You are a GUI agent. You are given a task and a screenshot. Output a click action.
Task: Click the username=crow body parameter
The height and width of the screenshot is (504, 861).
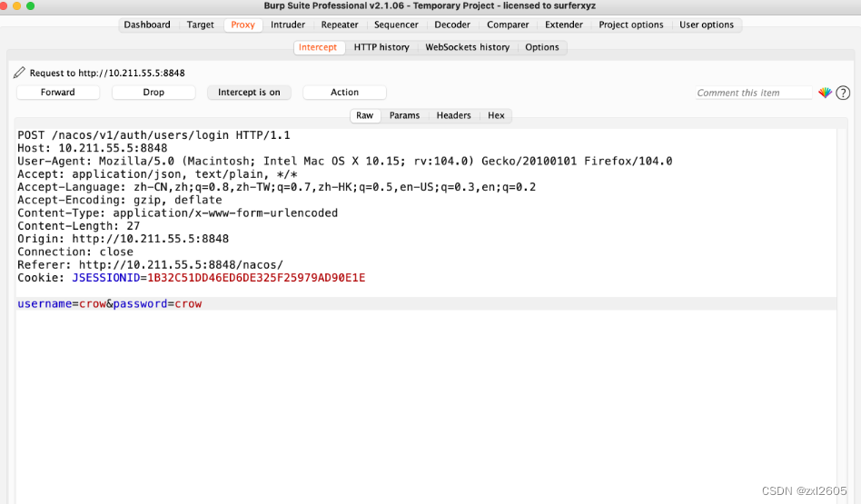62,303
